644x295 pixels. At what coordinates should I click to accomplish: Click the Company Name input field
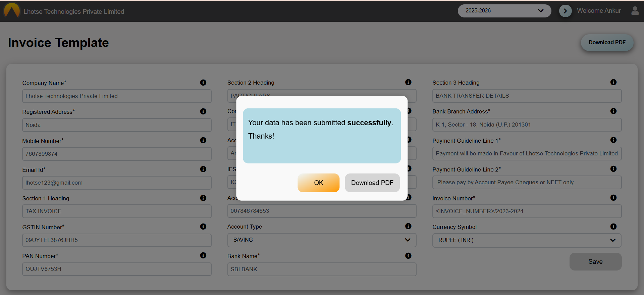click(117, 96)
